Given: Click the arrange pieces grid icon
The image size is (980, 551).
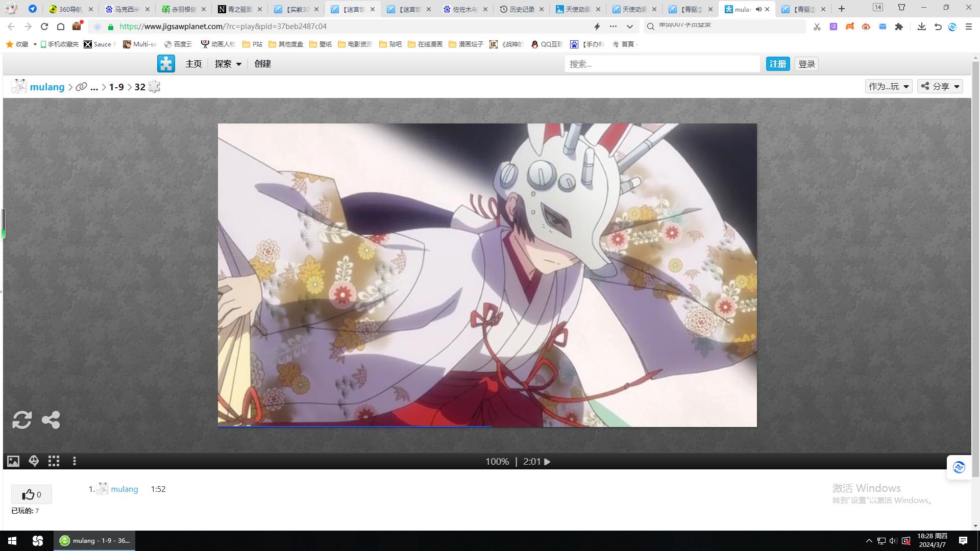Looking at the screenshot, I should click(54, 461).
